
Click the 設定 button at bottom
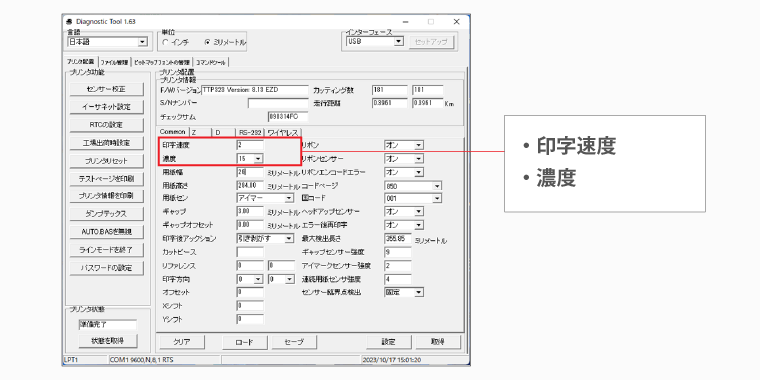[388, 342]
